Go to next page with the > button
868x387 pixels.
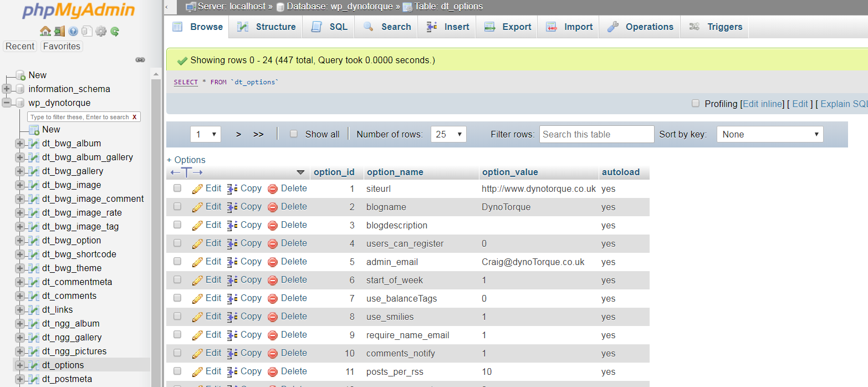tap(238, 134)
